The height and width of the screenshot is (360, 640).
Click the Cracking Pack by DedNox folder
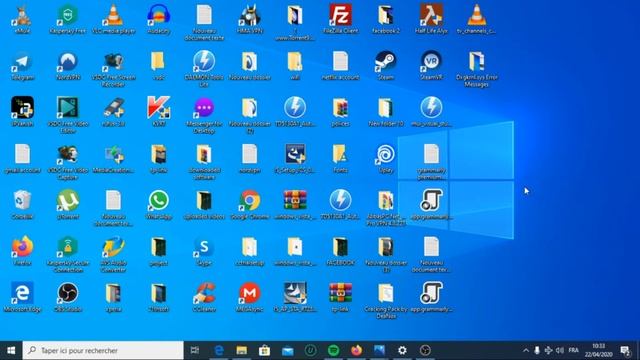coord(386,300)
